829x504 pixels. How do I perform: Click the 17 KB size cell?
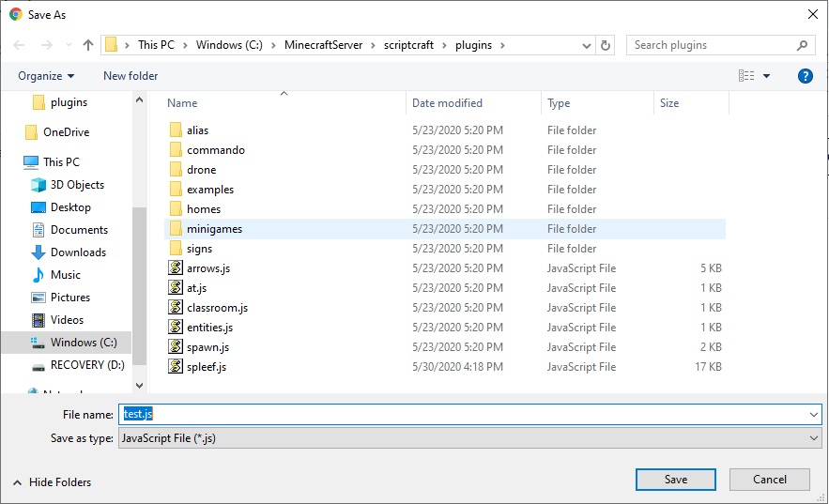click(x=708, y=367)
